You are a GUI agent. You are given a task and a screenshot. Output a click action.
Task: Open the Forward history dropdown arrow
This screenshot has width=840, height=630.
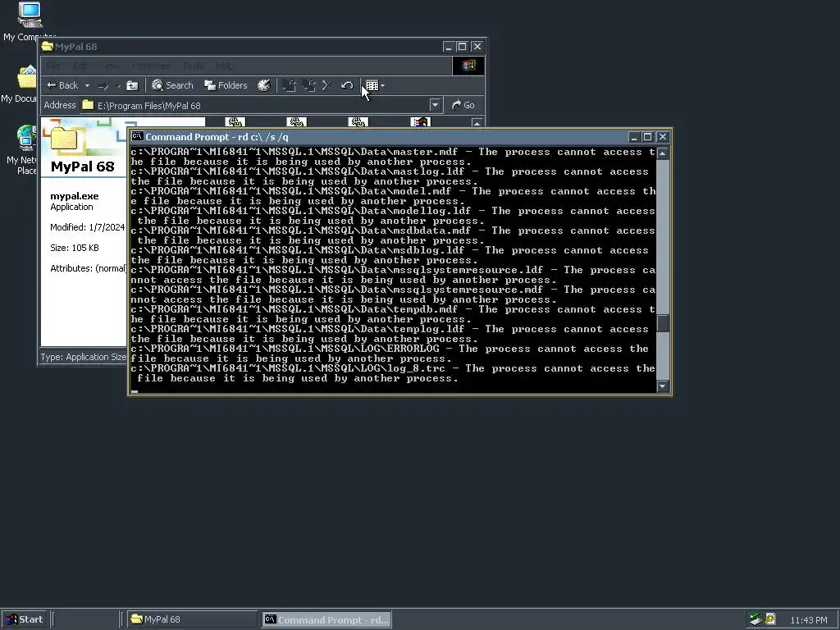click(x=118, y=85)
